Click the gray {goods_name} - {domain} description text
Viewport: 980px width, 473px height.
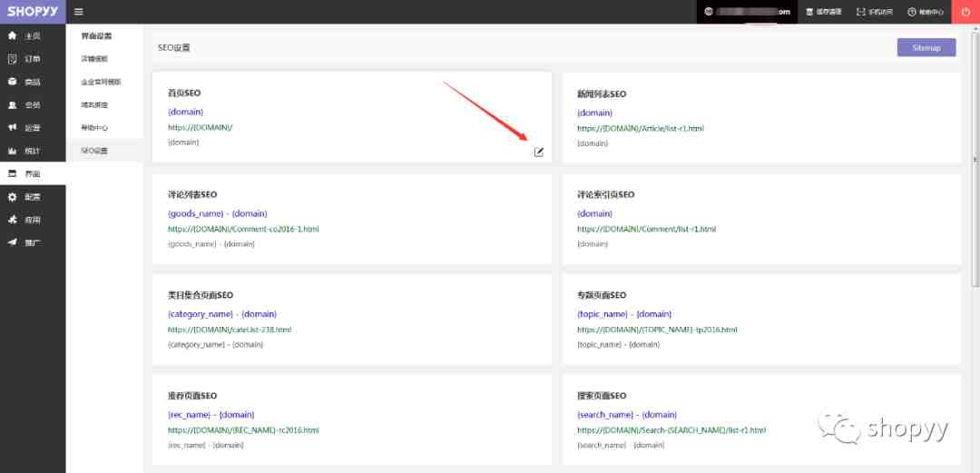[211, 244]
